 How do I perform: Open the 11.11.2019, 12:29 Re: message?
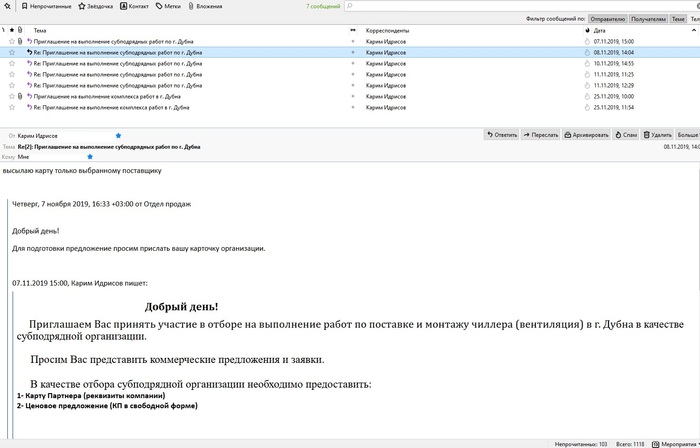click(x=118, y=85)
